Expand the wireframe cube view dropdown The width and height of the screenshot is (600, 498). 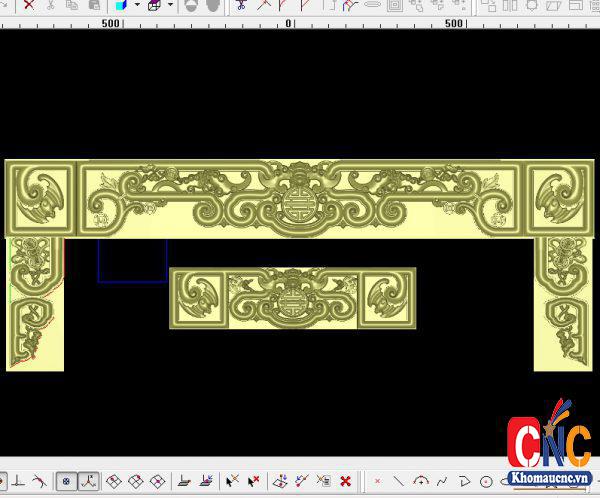(x=170, y=5)
